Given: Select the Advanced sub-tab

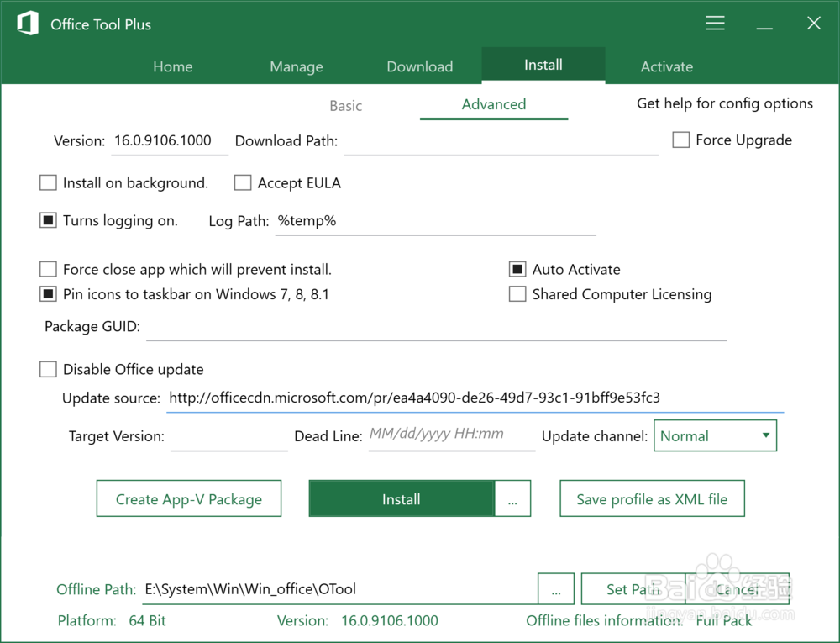Looking at the screenshot, I should coord(494,104).
